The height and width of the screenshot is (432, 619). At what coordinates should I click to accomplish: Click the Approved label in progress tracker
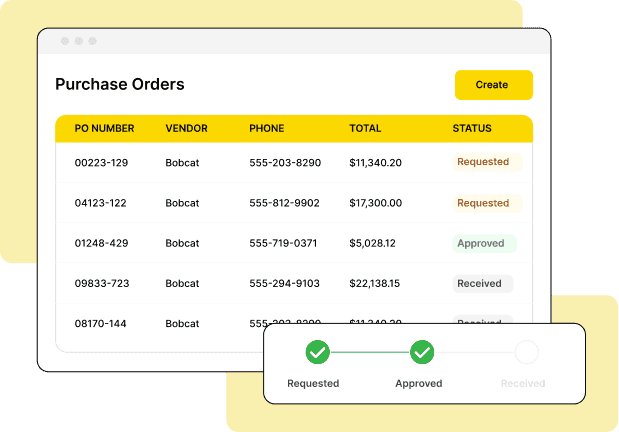tap(418, 383)
